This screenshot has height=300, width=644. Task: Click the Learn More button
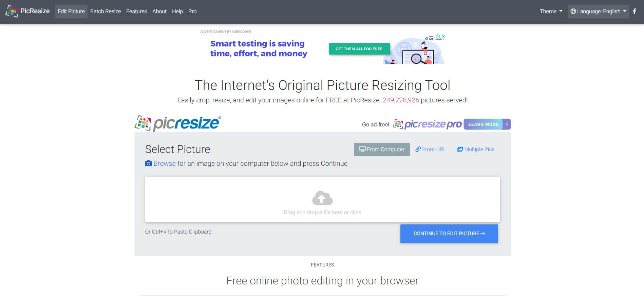pos(487,124)
